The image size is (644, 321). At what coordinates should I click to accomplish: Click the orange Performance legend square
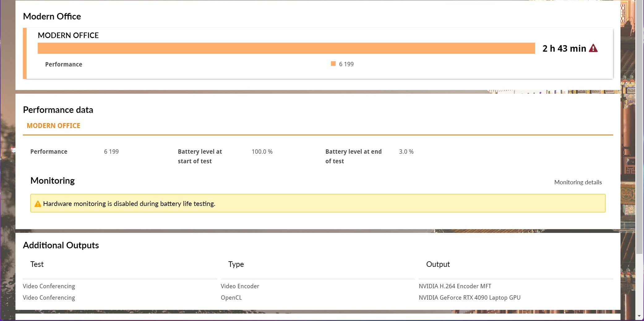coord(333,64)
